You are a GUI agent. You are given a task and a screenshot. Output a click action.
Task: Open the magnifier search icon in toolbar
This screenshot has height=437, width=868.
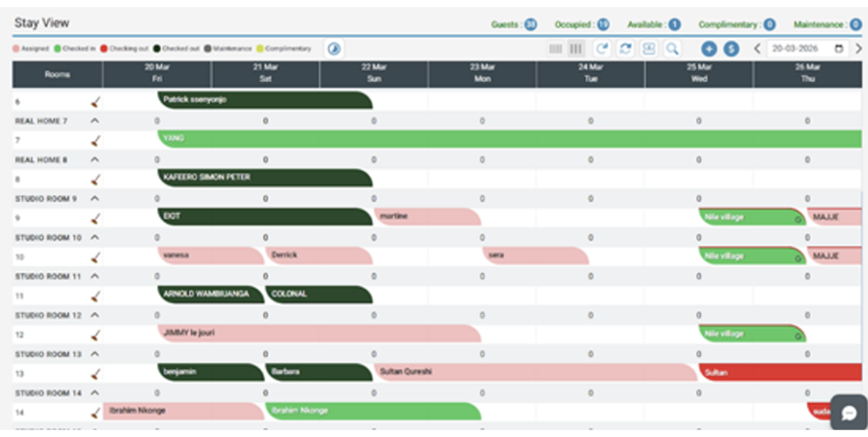point(672,49)
